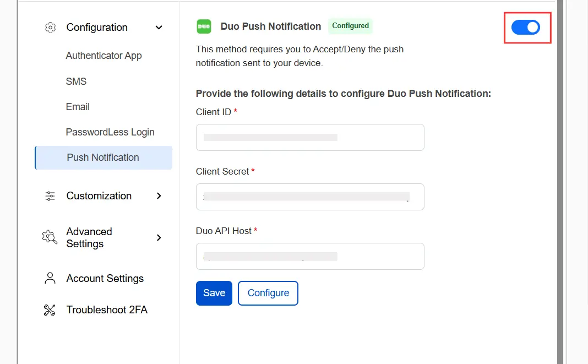The height and width of the screenshot is (364, 588).
Task: Click the Troubleshoot 2FA tools icon
Action: click(x=50, y=310)
